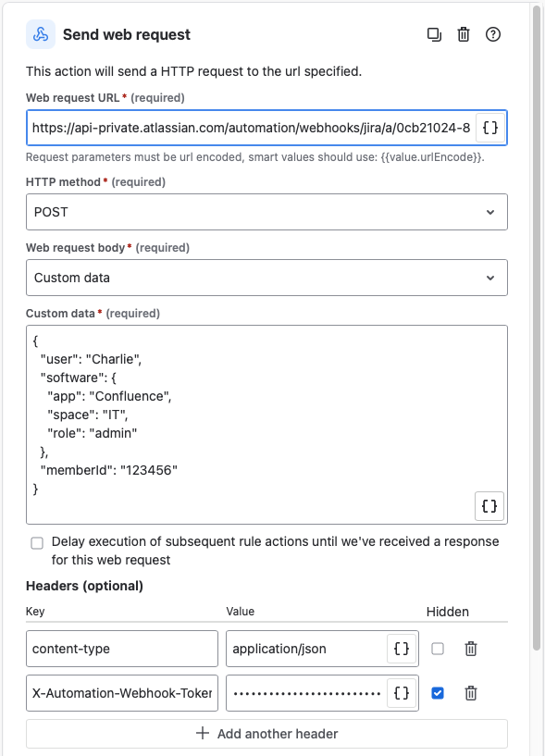Open the HTTP method dropdown showing POST

click(266, 212)
